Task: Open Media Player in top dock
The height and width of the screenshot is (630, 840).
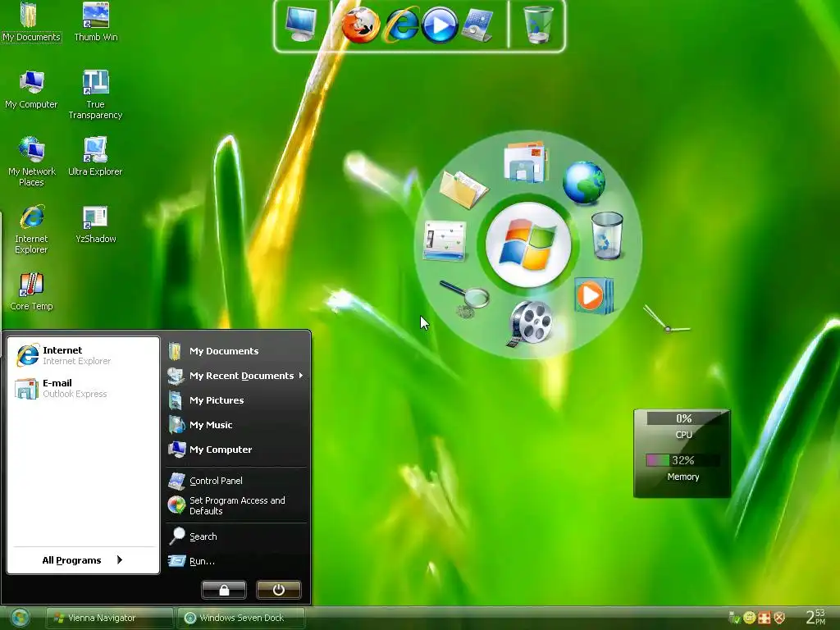Action: [x=440, y=25]
